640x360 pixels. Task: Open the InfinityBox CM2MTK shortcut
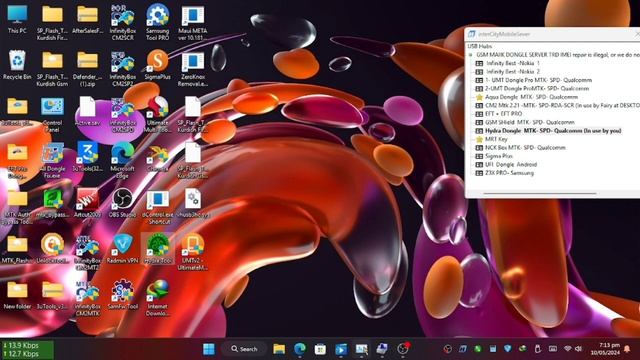click(87, 298)
